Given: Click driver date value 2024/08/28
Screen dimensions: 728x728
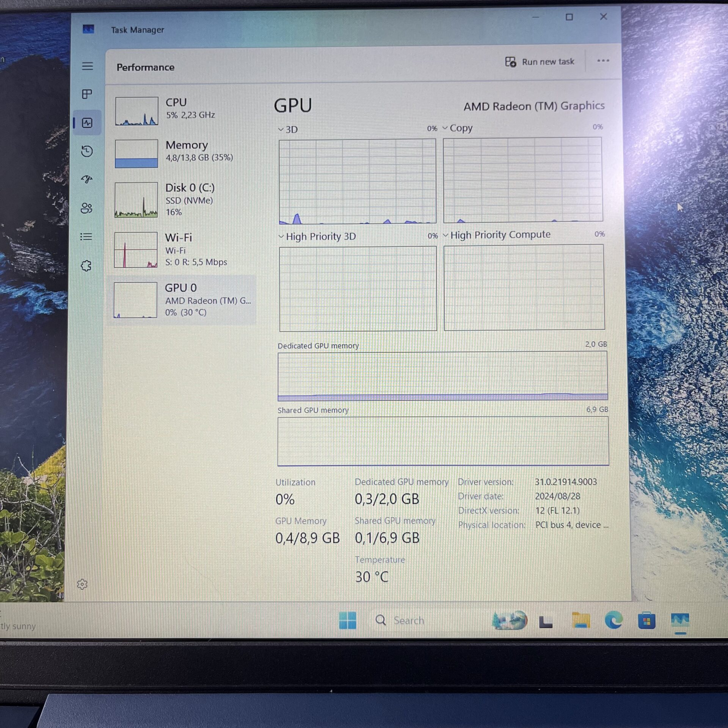Looking at the screenshot, I should pyautogui.click(x=557, y=496).
